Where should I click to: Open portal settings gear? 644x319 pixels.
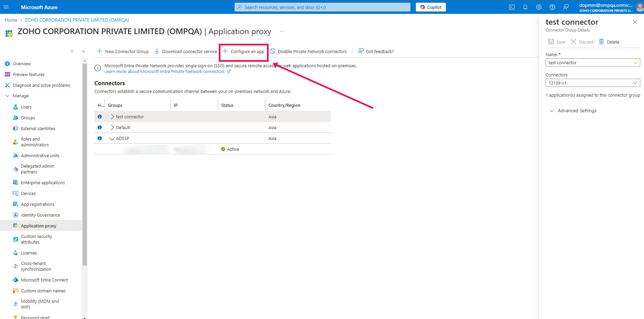coord(539,7)
